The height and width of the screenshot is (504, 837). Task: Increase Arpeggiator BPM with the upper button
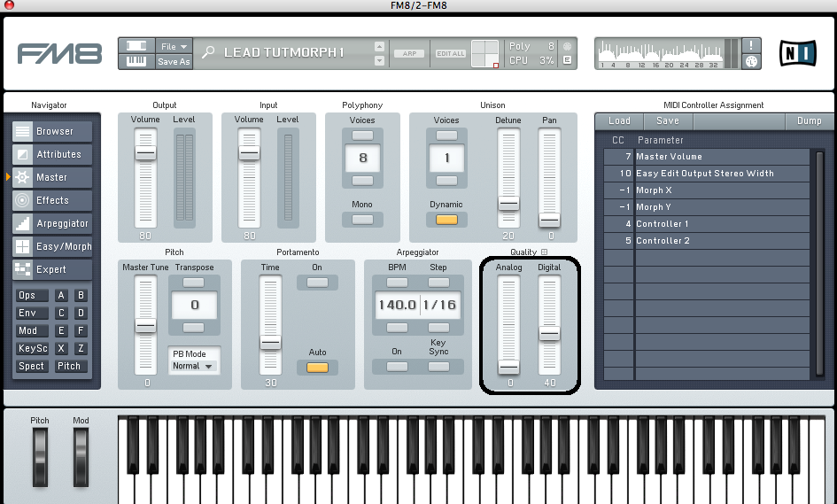[397, 282]
